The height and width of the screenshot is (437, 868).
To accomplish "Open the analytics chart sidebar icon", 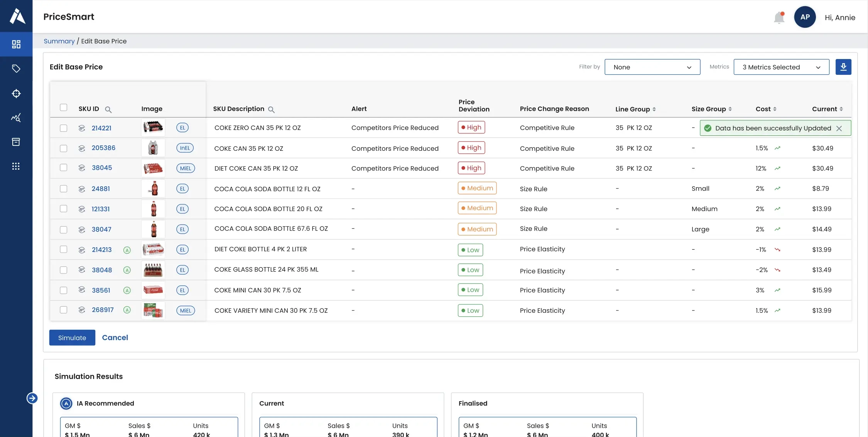I will point(16,118).
